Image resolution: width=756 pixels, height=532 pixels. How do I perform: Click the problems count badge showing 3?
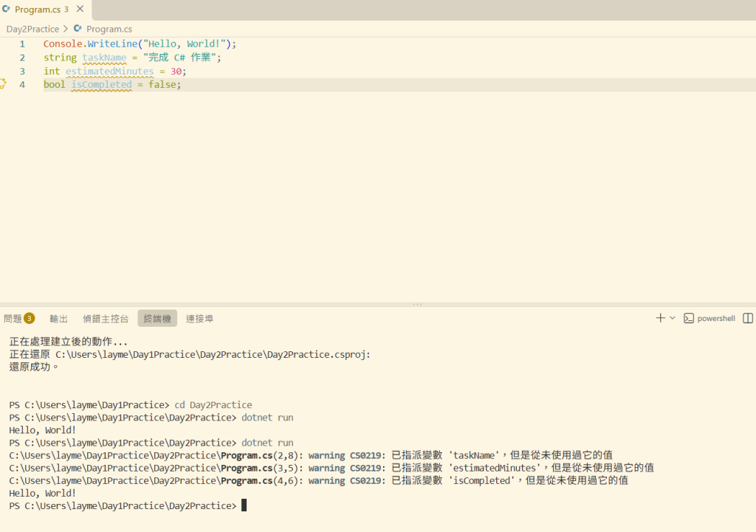[30, 318]
